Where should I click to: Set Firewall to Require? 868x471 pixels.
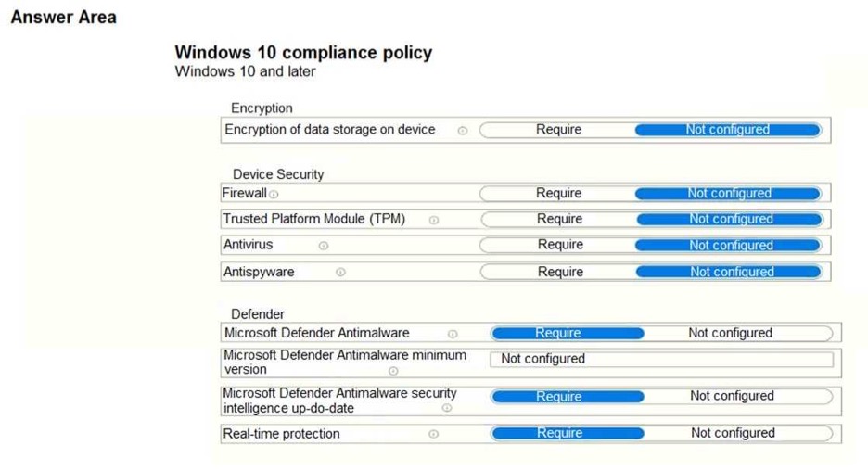click(558, 193)
